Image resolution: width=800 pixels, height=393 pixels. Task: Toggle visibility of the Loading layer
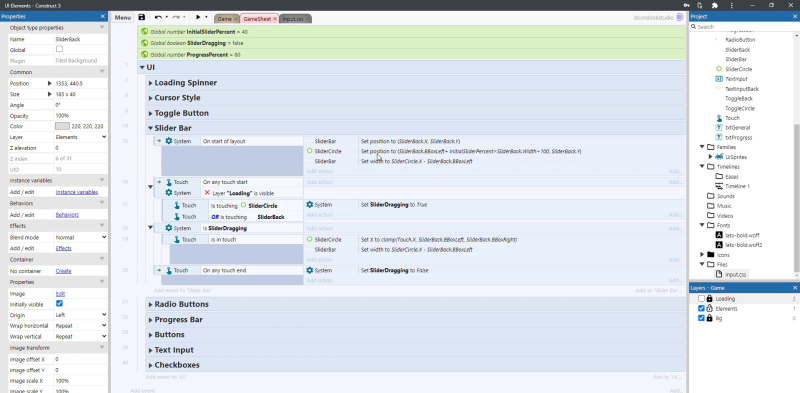click(701, 299)
